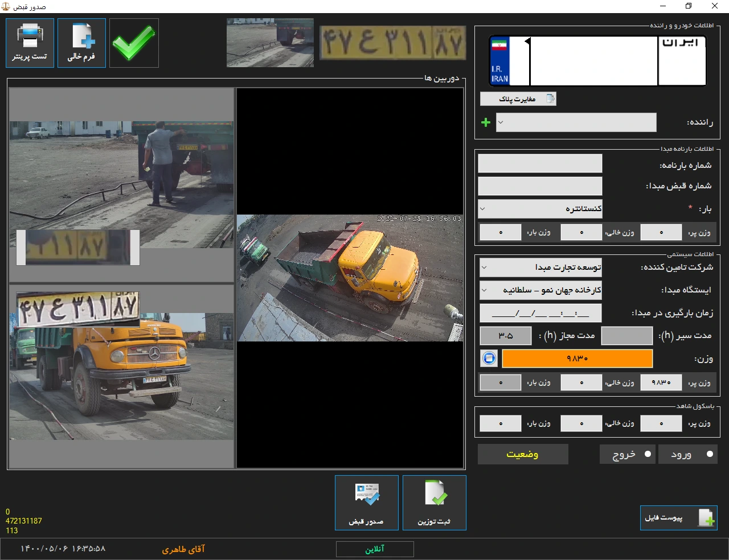This screenshot has width=729, height=560.
Task: Open origin station dropdown (کارخانه جهان نمو)
Action: [x=540, y=290]
